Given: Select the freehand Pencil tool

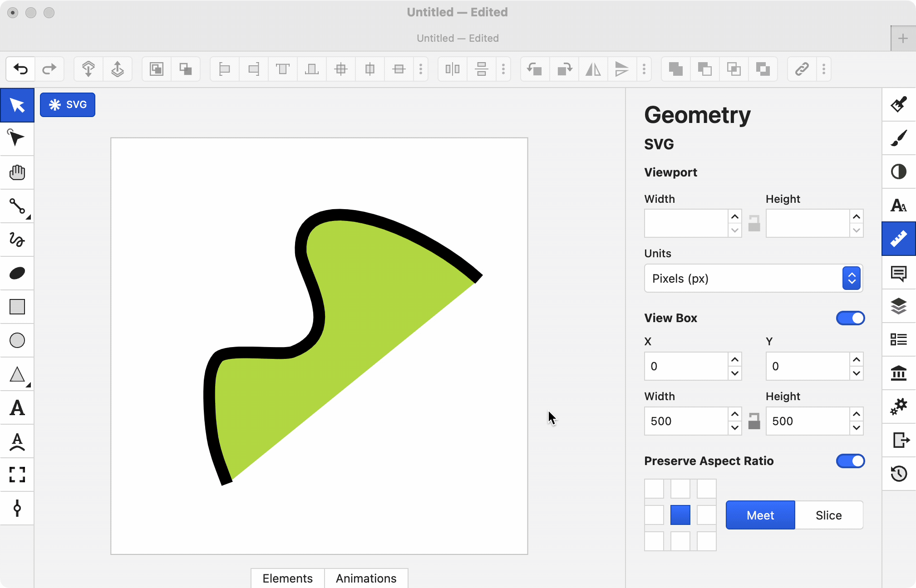Looking at the screenshot, I should click(x=17, y=240).
